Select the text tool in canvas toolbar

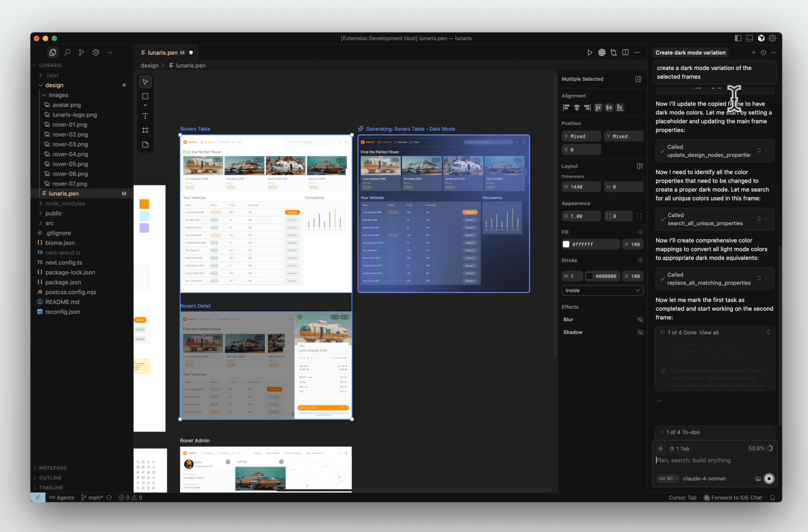tap(145, 116)
